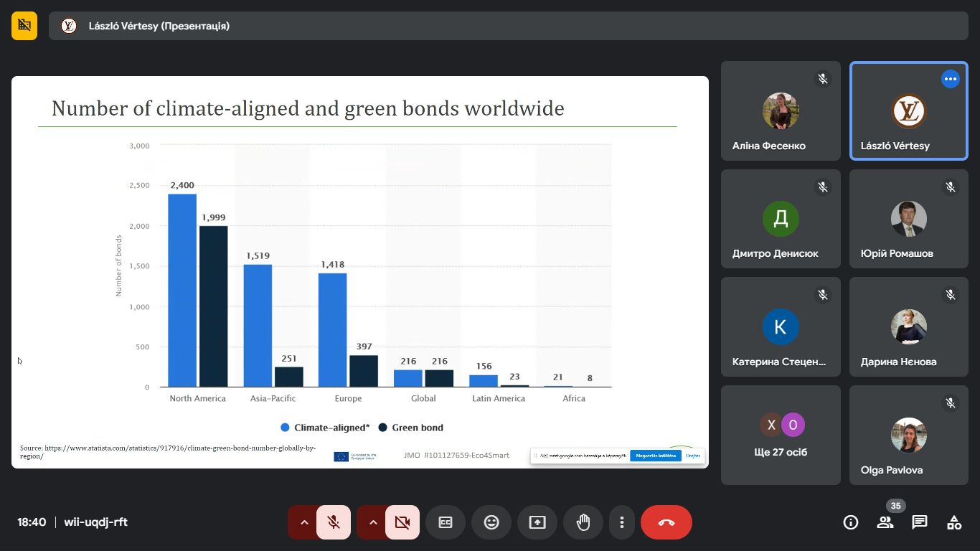980x551 pixels.
Task: Open the emoji reactions button
Action: (491, 522)
